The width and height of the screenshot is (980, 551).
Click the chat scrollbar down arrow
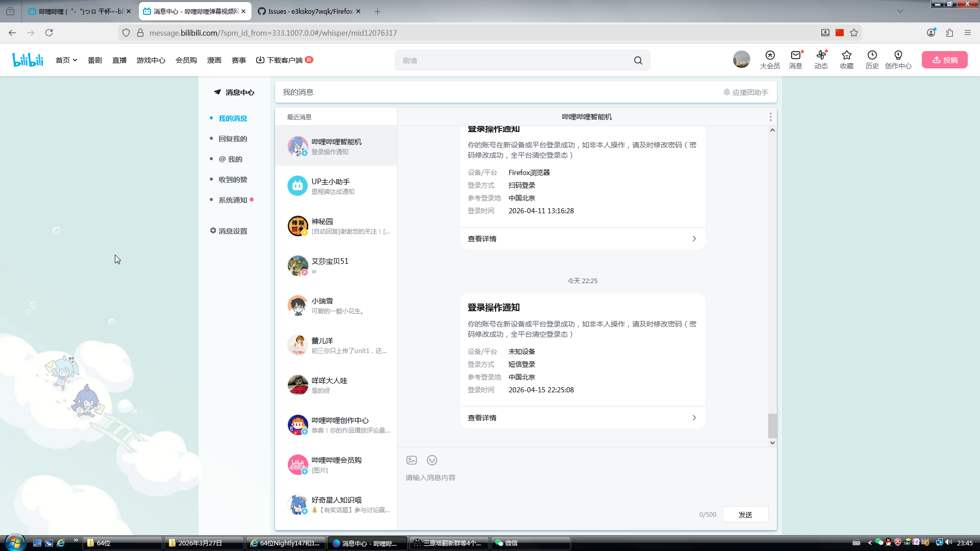pyautogui.click(x=772, y=443)
